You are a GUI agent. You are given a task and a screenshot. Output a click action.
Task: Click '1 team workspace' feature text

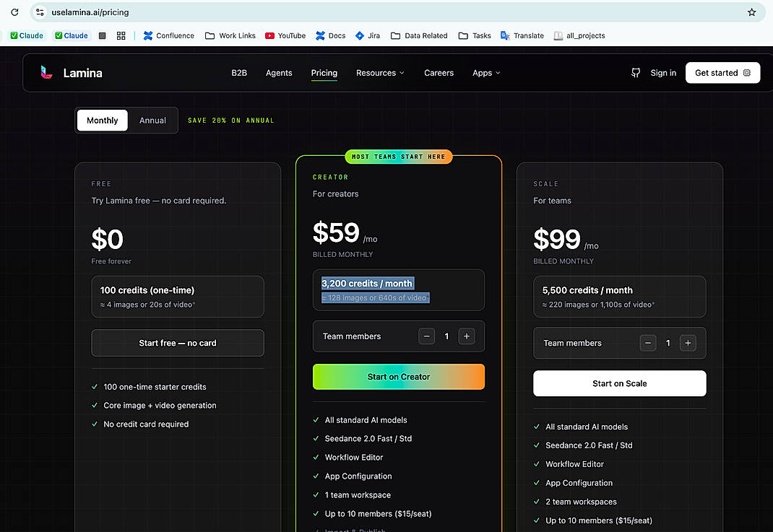coord(358,494)
